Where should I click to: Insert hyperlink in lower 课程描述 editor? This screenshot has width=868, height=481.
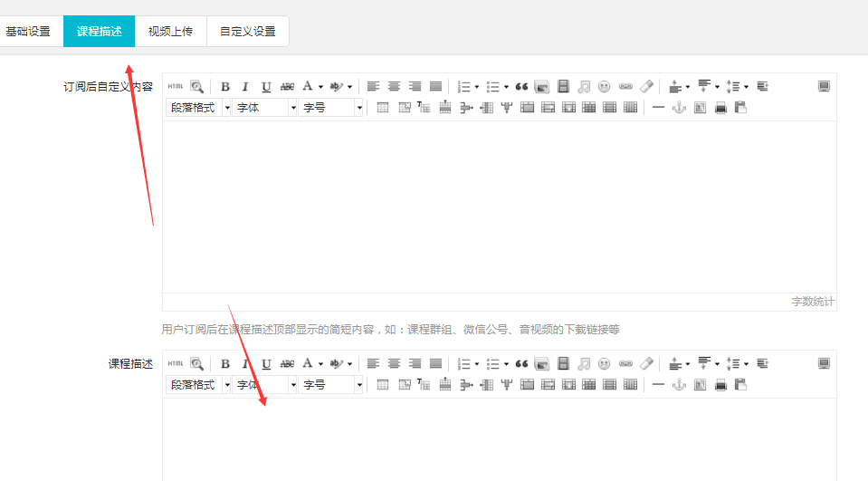tap(625, 363)
